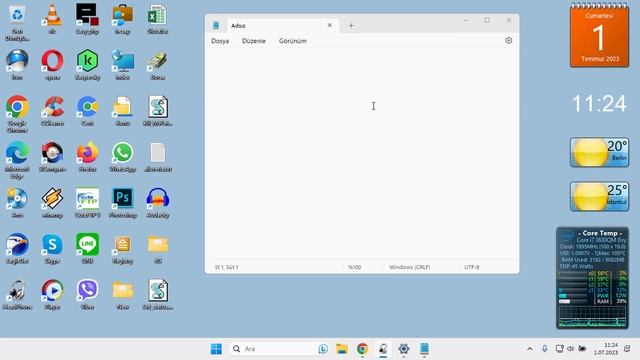Launch the CuteFTP shortcut
The width and height of the screenshot is (640, 360).
click(87, 203)
